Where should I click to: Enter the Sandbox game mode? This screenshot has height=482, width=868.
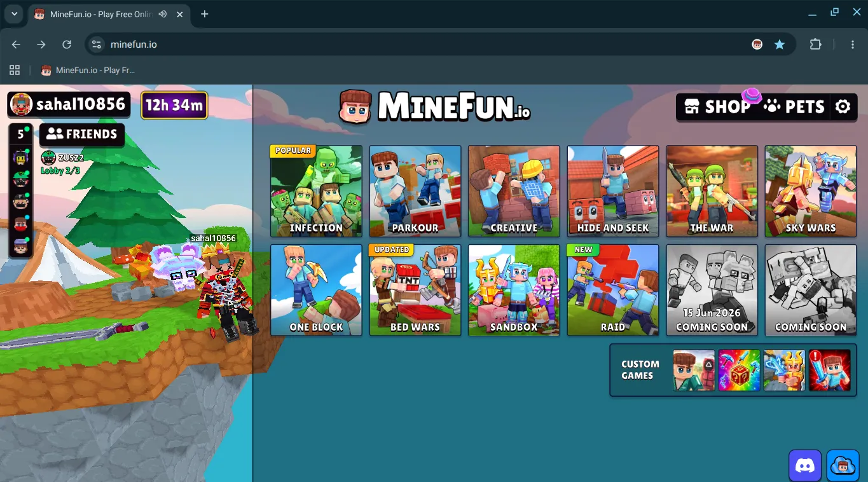[x=514, y=290]
